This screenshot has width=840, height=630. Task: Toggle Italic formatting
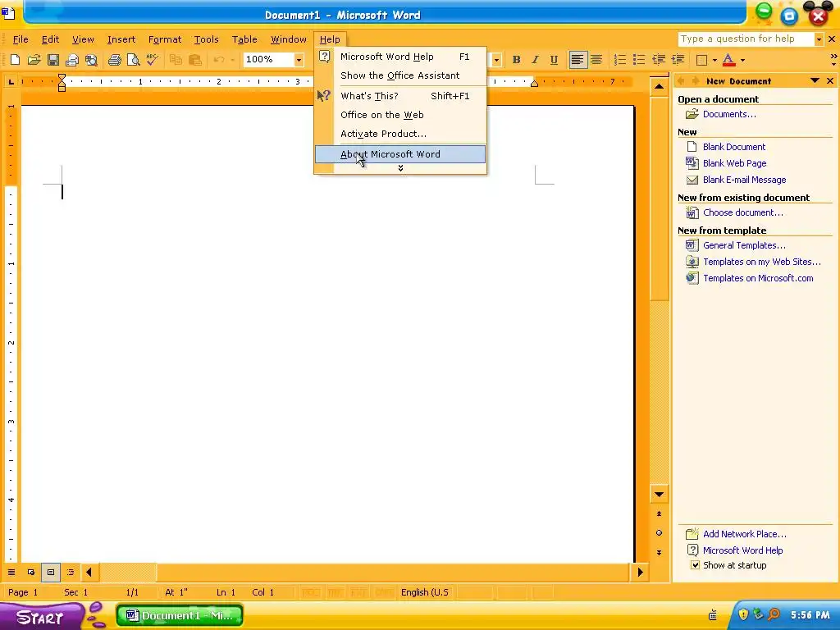[x=535, y=60]
